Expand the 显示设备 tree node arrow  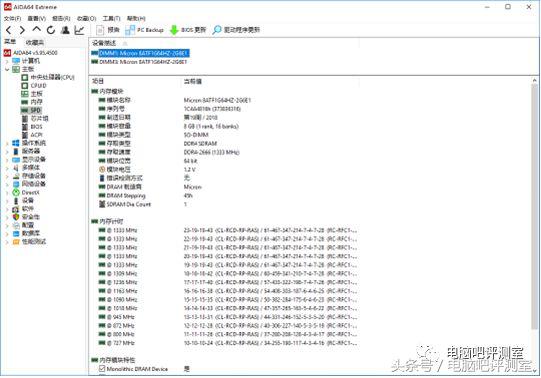[x=7, y=160]
